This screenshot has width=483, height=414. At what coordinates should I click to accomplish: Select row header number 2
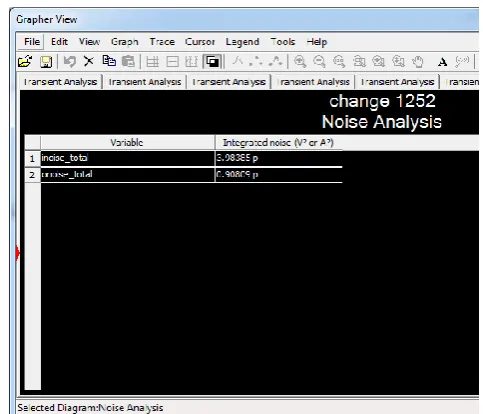[32, 174]
